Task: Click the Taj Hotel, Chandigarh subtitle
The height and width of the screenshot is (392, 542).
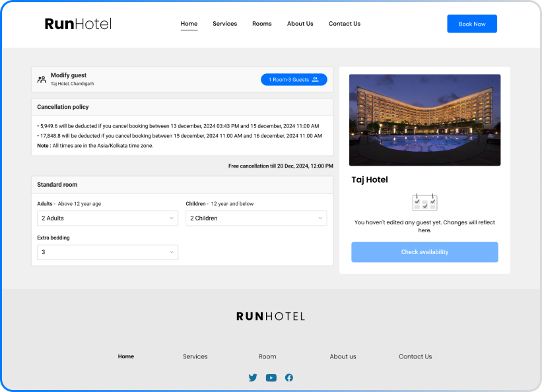Action: 72,84
